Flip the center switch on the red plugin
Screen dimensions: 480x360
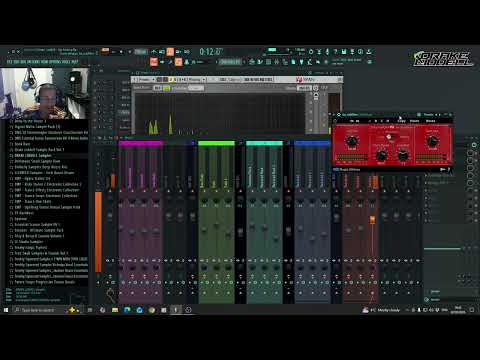[x=389, y=137]
